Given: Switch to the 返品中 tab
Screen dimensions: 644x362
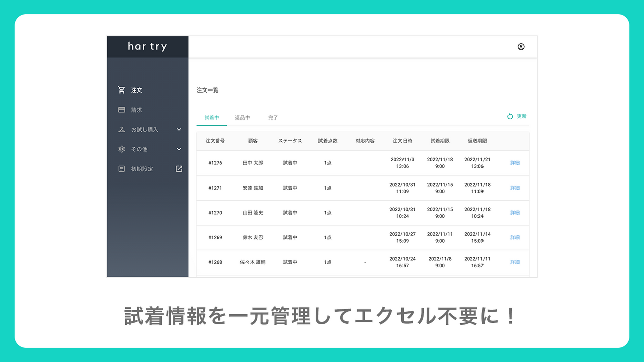Looking at the screenshot, I should (242, 117).
